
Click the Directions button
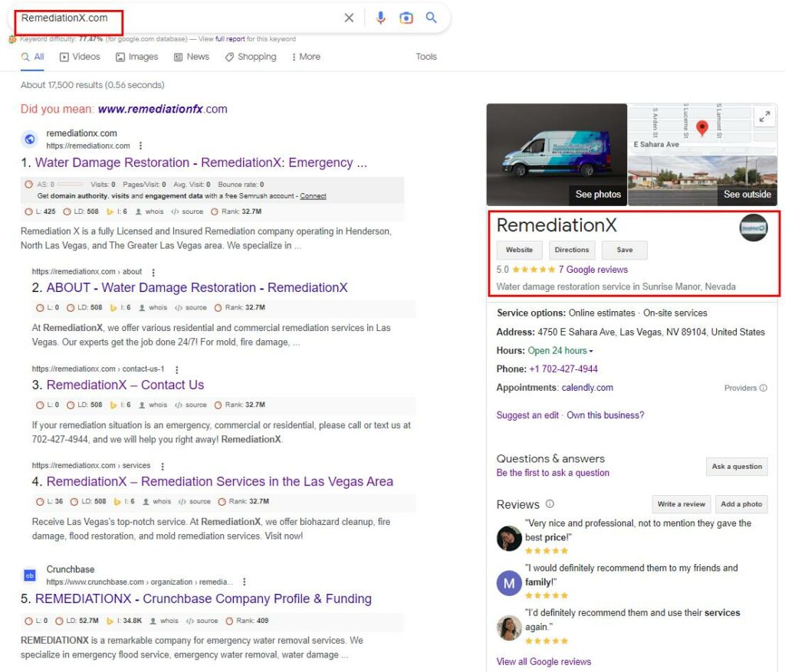tap(572, 250)
